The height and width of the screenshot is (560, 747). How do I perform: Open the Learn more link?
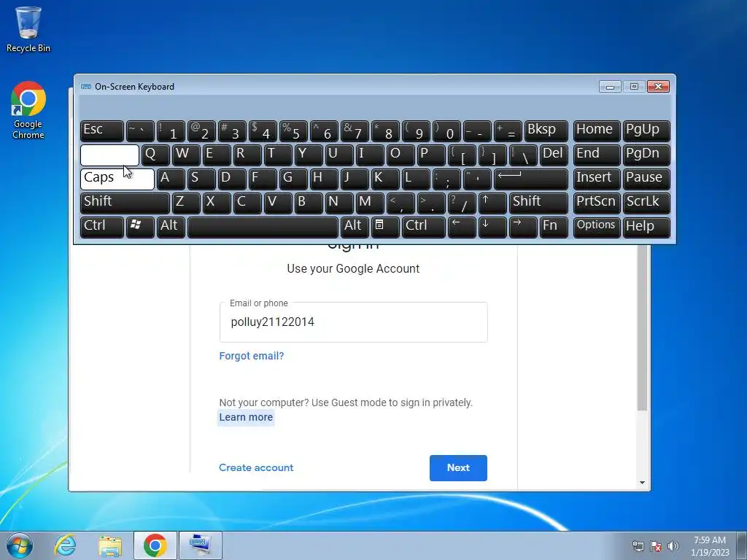(x=246, y=417)
